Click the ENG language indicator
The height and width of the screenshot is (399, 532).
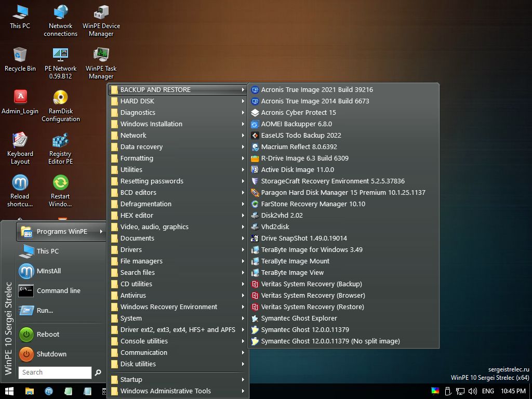click(x=488, y=391)
